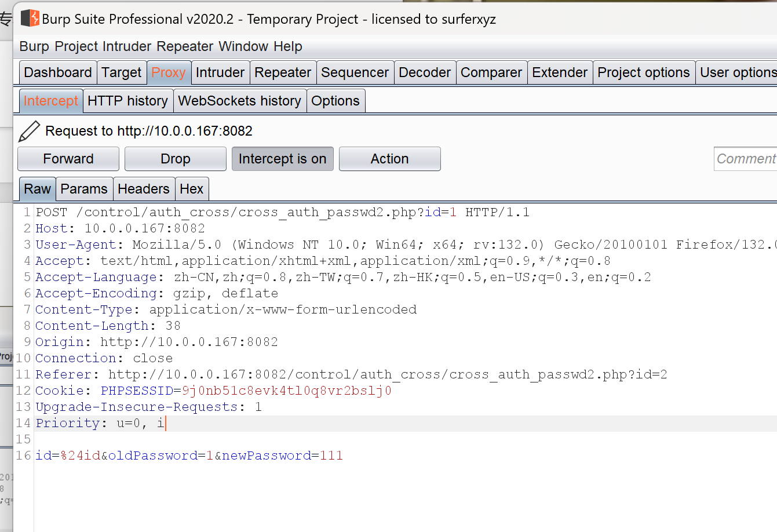
Task: Open the proxy Options sub-tab
Action: click(x=335, y=101)
